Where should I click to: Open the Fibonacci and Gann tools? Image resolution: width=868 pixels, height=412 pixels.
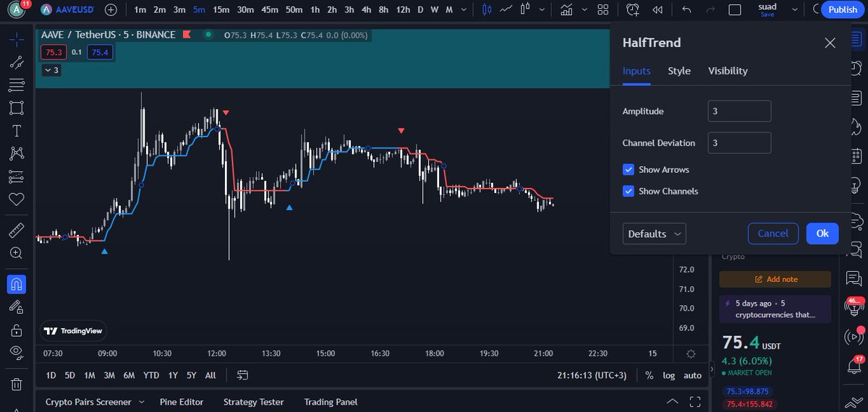16,85
